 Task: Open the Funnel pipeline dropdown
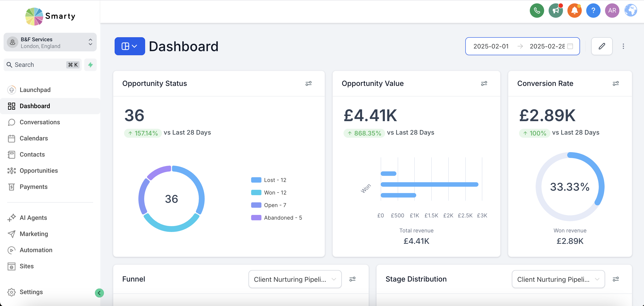click(295, 279)
